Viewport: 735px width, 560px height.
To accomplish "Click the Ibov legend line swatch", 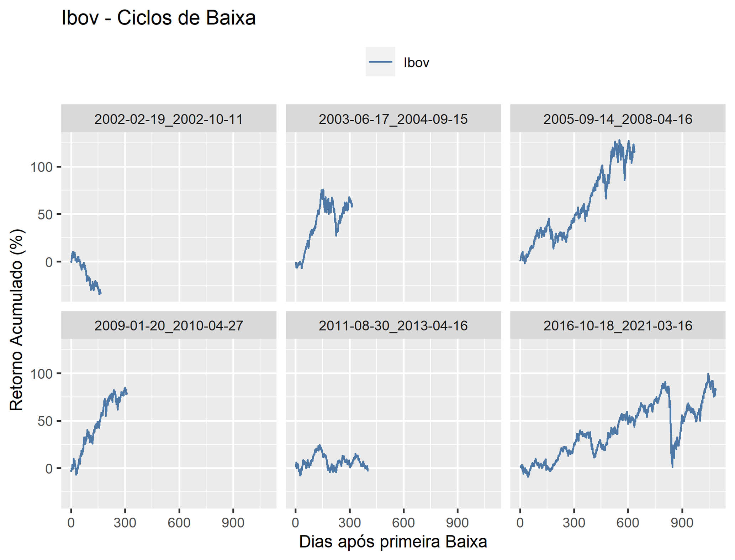I will pos(380,62).
